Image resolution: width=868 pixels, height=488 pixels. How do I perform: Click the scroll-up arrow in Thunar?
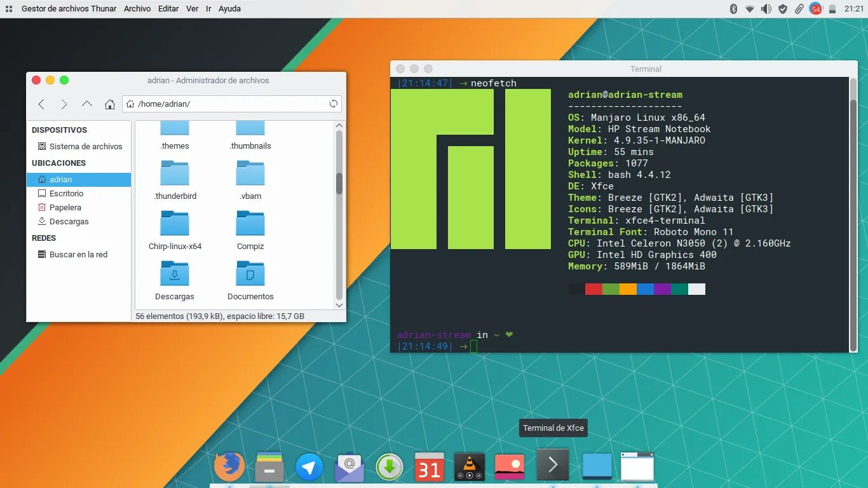click(339, 125)
